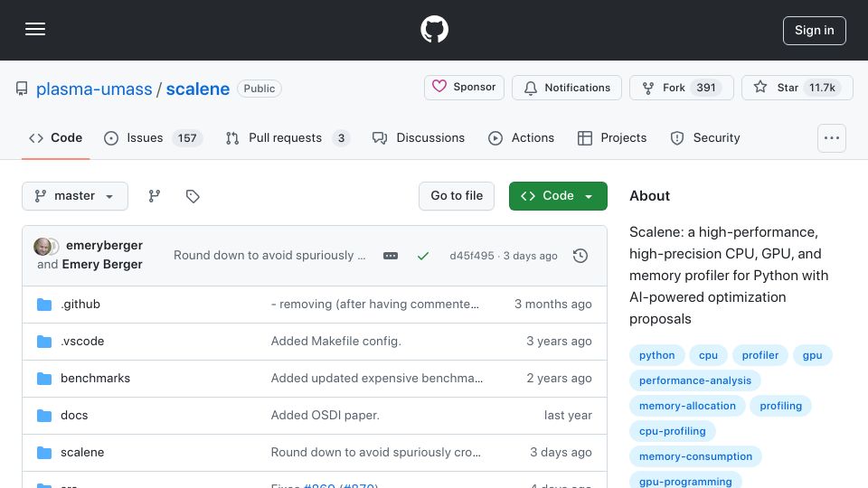Screen dimensions: 868x488
Task: Open the scalene repository link
Action: pos(198,89)
